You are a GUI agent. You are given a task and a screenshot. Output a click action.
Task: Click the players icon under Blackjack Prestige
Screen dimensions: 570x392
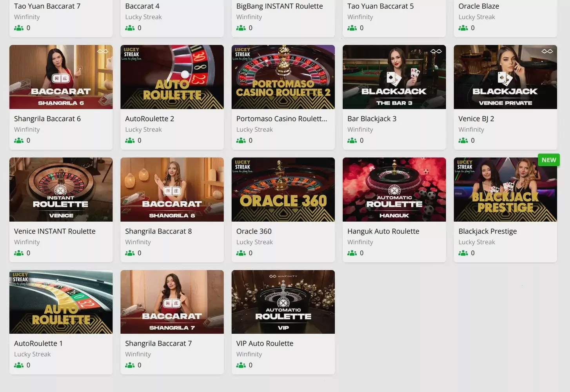coord(463,253)
